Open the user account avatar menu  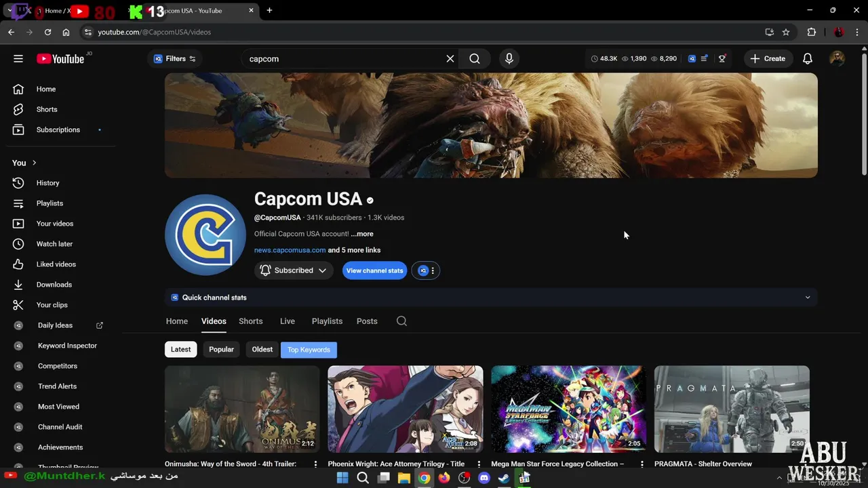point(837,59)
